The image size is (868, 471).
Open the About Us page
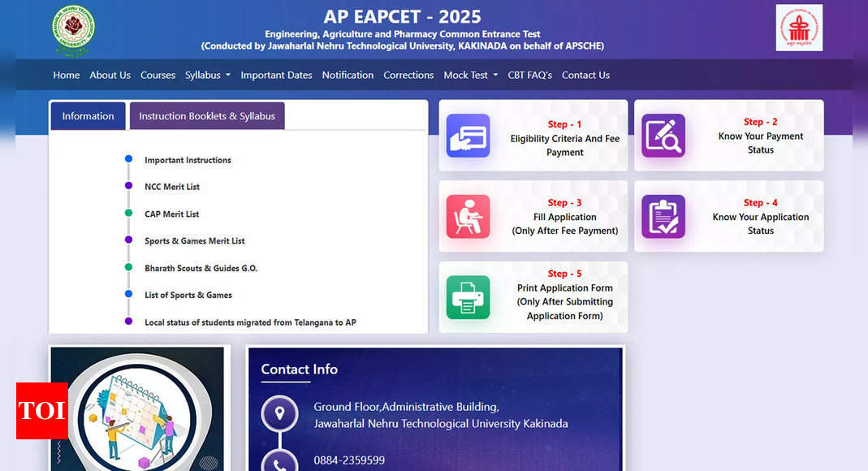click(x=110, y=76)
